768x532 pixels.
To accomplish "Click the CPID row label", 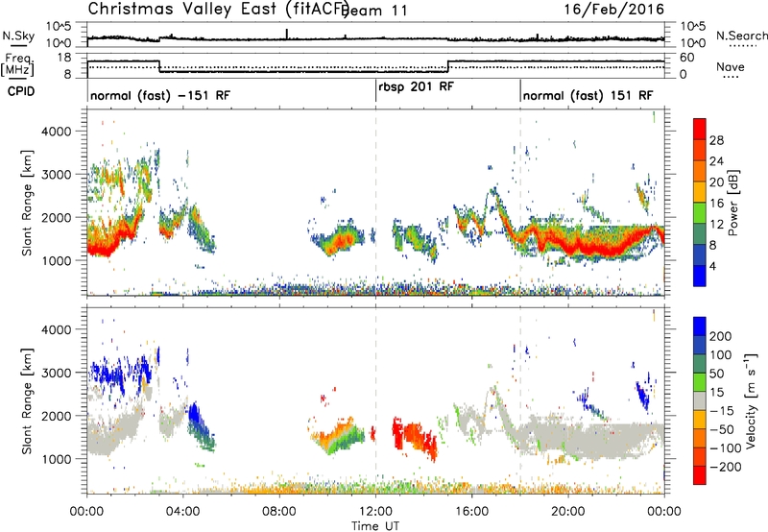I will pos(21,91).
